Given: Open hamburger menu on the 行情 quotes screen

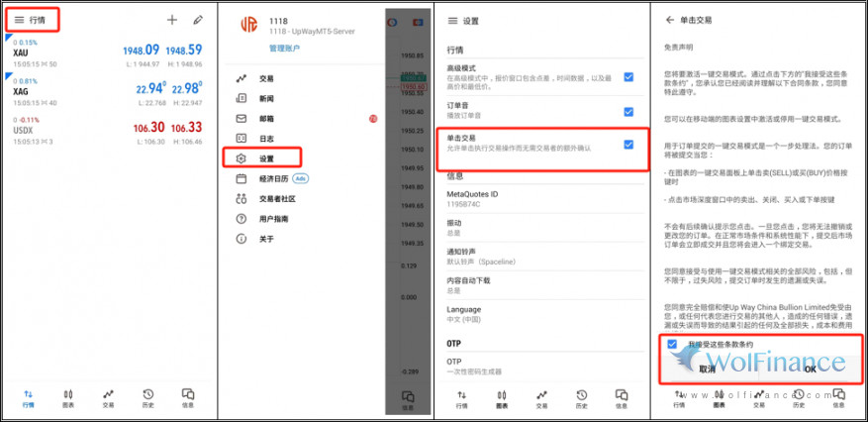Looking at the screenshot, I should click(19, 20).
